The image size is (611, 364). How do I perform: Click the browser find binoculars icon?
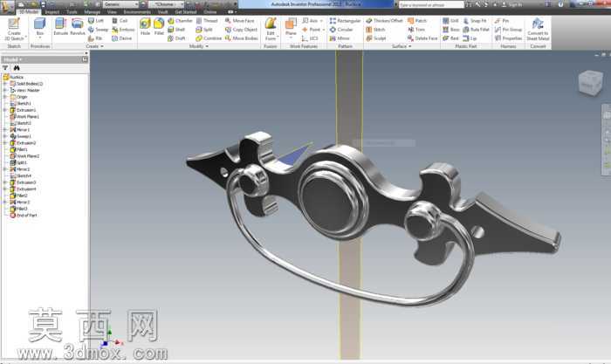pyautogui.click(x=17, y=68)
